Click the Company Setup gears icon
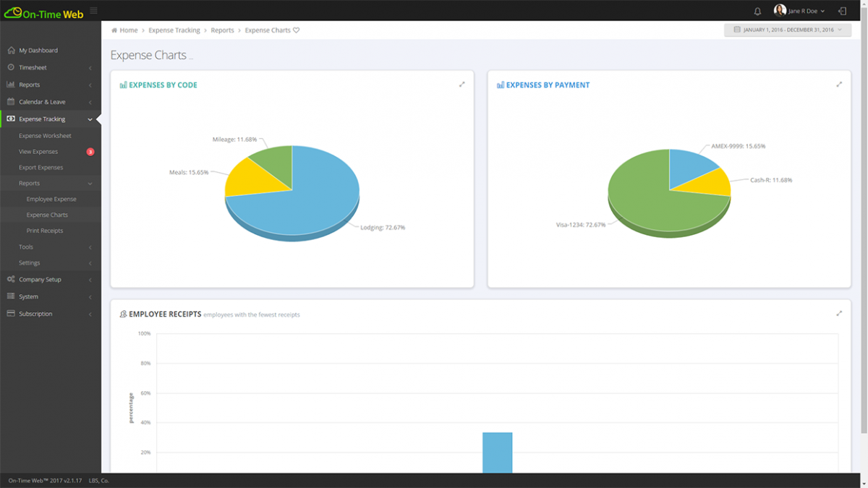 tap(11, 279)
